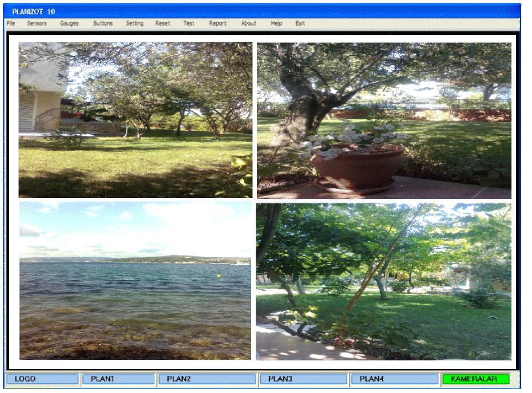The height and width of the screenshot is (393, 532).
Task: Select the garden house camera image
Action: pyautogui.click(x=136, y=120)
